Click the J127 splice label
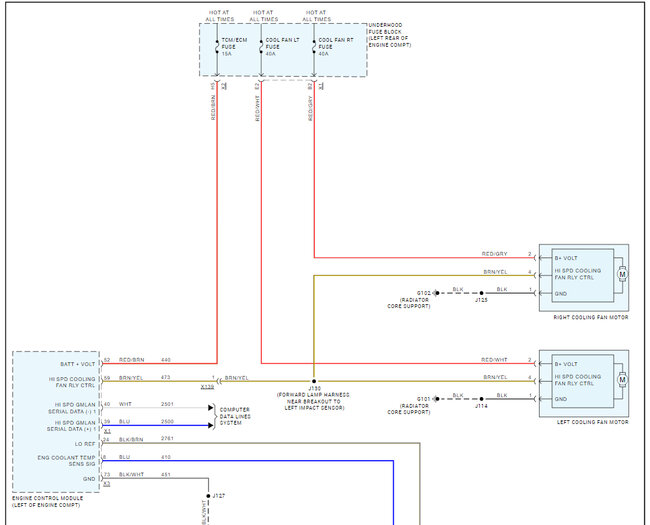The image size is (650, 525). tap(219, 496)
